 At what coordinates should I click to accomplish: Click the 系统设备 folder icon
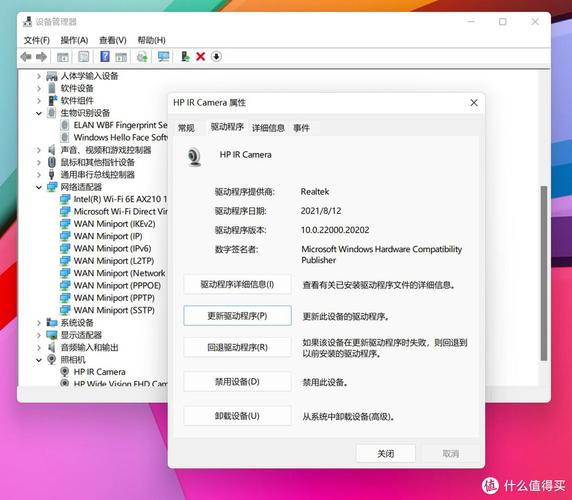click(52, 322)
